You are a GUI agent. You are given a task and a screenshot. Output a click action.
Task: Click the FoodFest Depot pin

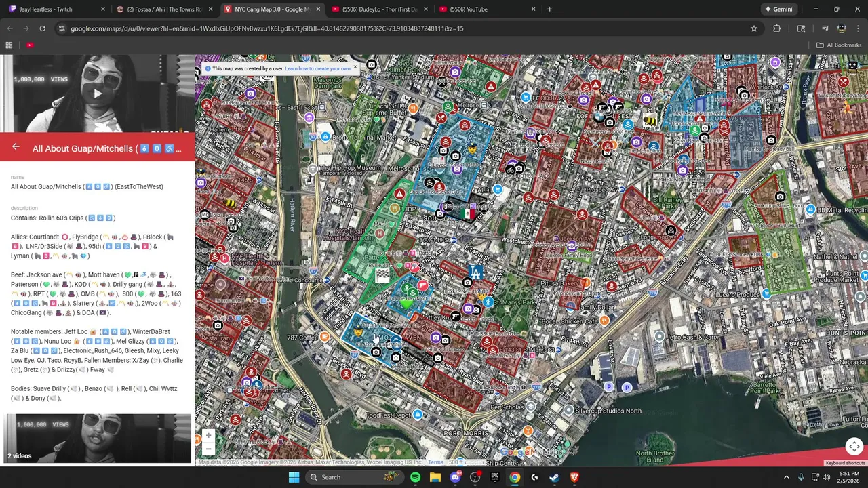pyautogui.click(x=418, y=415)
